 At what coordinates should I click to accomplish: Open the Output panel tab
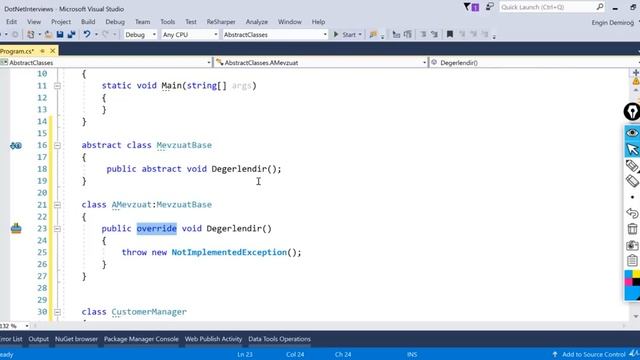tap(39, 339)
